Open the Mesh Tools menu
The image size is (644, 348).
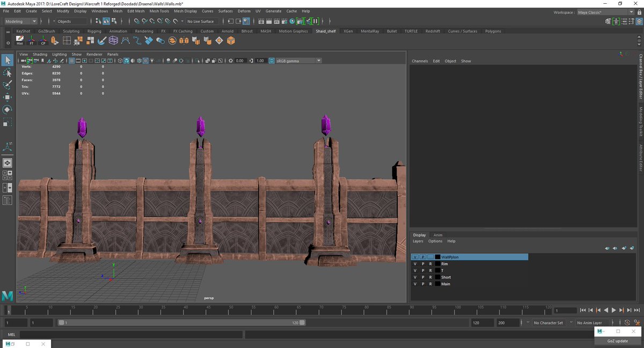[x=159, y=11]
